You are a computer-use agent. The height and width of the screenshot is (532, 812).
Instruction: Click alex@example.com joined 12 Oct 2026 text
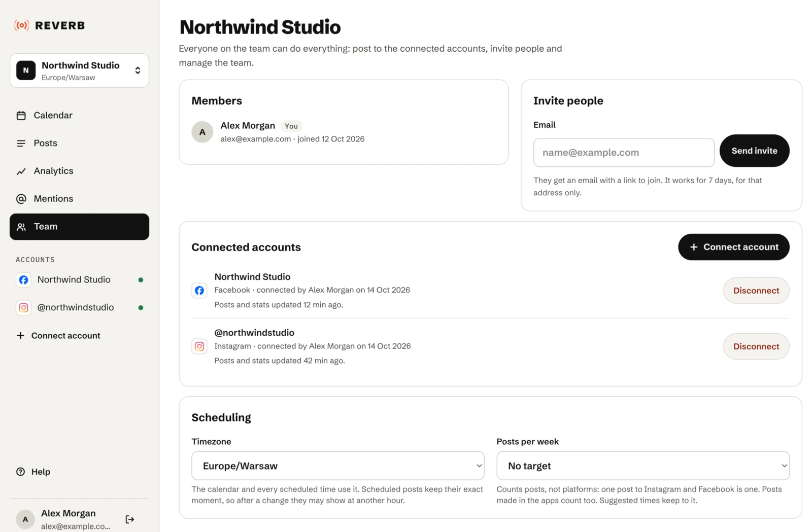[x=292, y=139]
